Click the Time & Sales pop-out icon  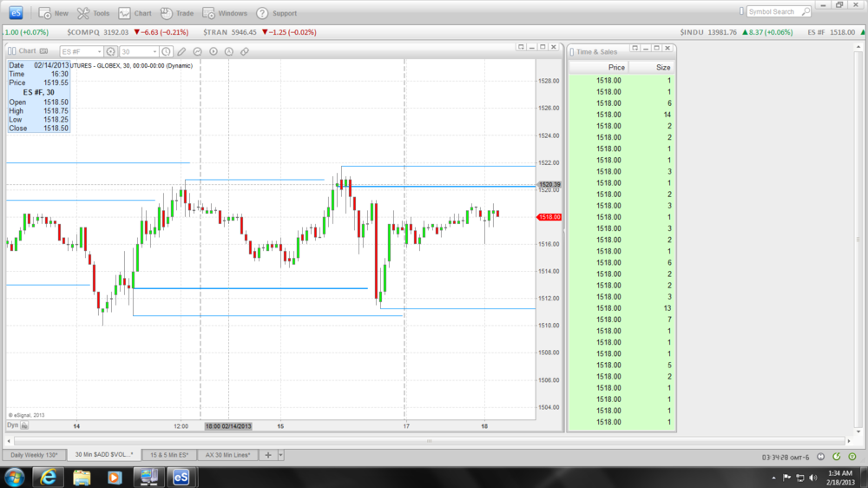click(635, 48)
